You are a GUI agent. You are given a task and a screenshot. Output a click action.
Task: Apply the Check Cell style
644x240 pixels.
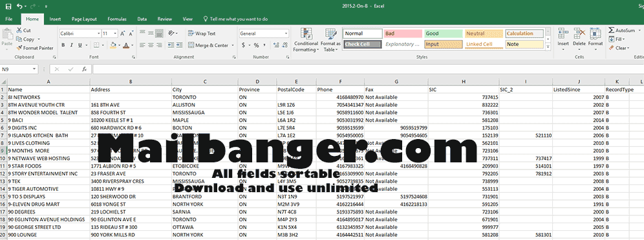tap(363, 44)
